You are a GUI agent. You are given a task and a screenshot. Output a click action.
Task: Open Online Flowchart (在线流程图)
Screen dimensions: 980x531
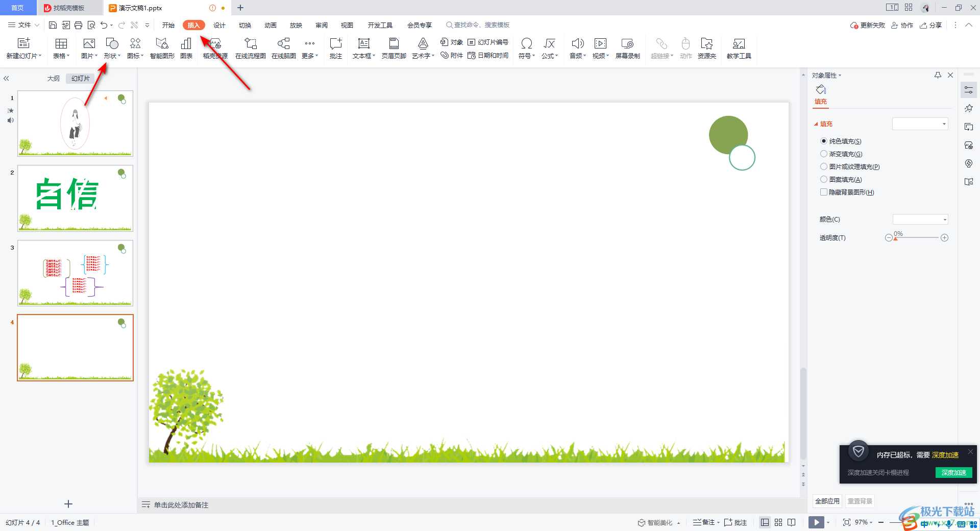tap(251, 49)
